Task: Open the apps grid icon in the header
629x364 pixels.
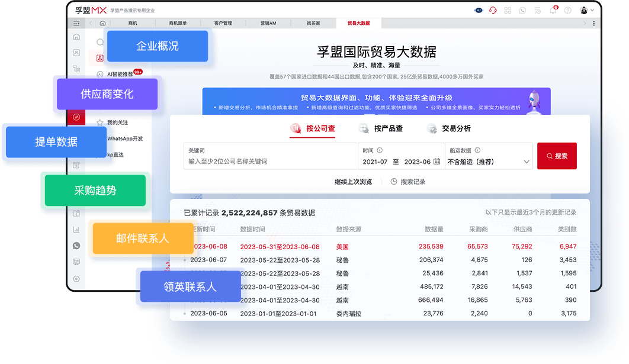Action: [508, 10]
